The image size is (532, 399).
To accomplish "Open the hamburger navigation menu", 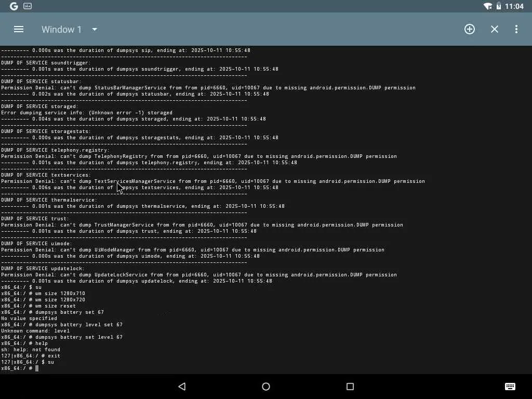I will pos(19,29).
